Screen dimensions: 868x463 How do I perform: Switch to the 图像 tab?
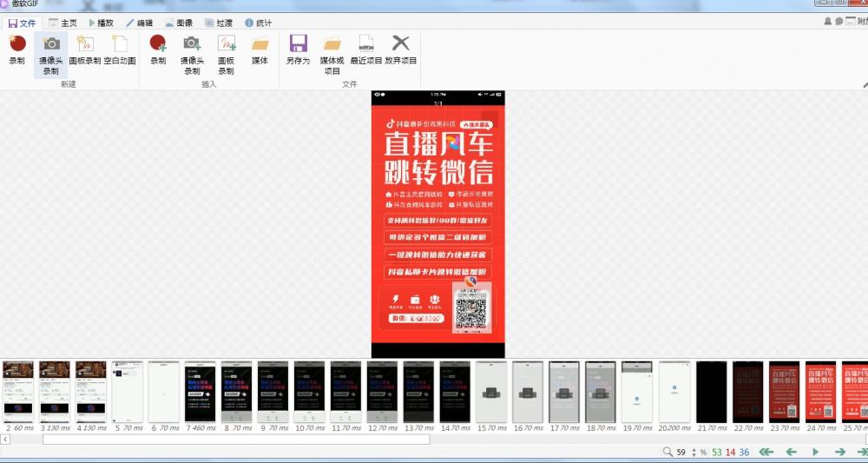[x=179, y=23]
